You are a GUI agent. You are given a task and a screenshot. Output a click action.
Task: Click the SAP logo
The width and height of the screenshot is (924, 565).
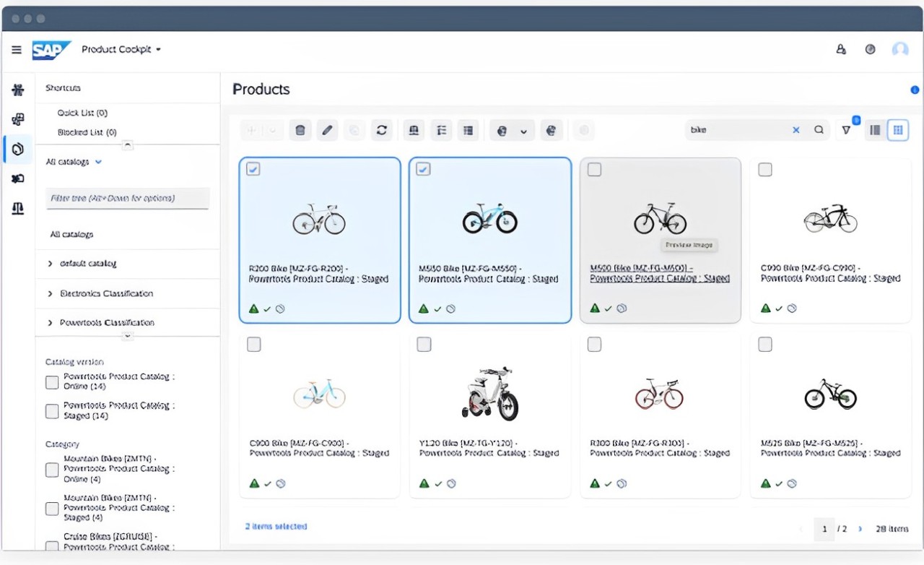(x=51, y=50)
